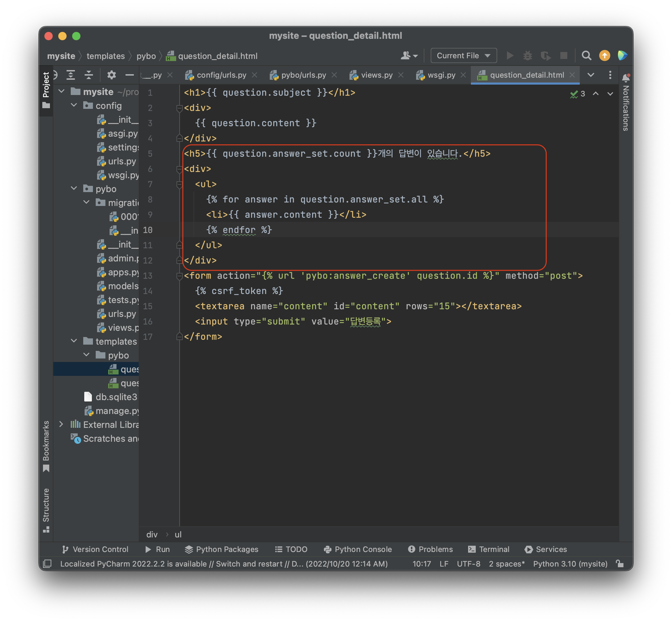Viewport: 672px width, 622px height.
Task: Open the Notifications bell panel
Action: pos(626,78)
